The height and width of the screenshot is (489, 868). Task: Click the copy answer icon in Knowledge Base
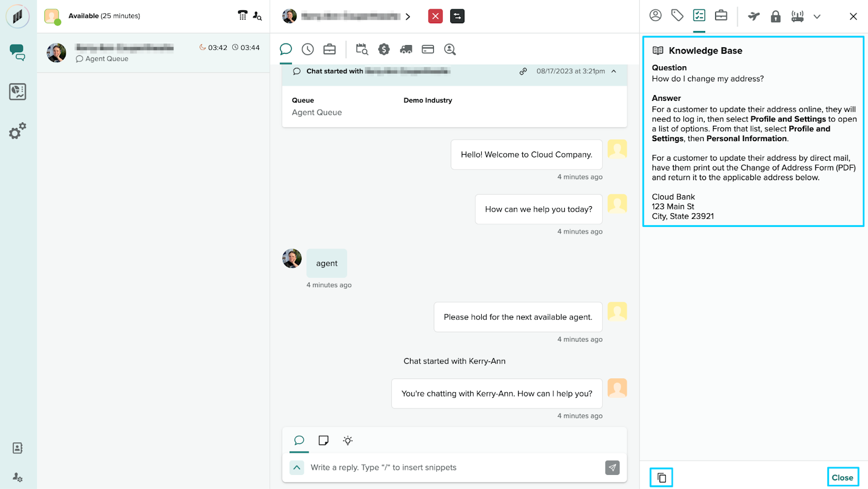[x=661, y=478]
